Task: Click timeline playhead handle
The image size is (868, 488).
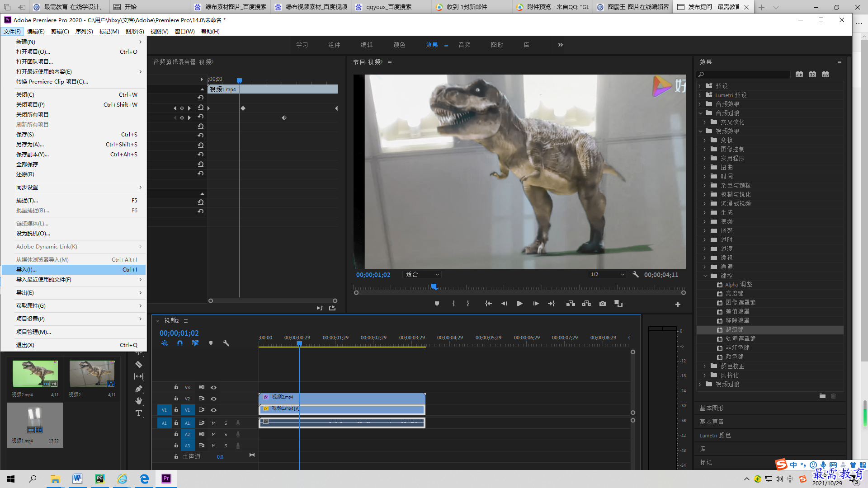Action: click(299, 344)
